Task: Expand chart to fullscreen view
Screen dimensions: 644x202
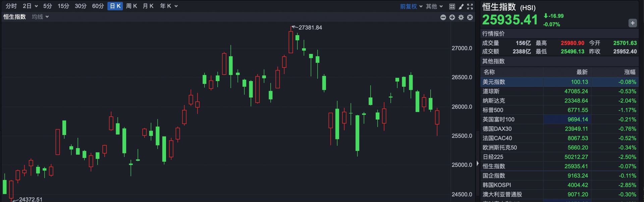Action: coord(470,6)
